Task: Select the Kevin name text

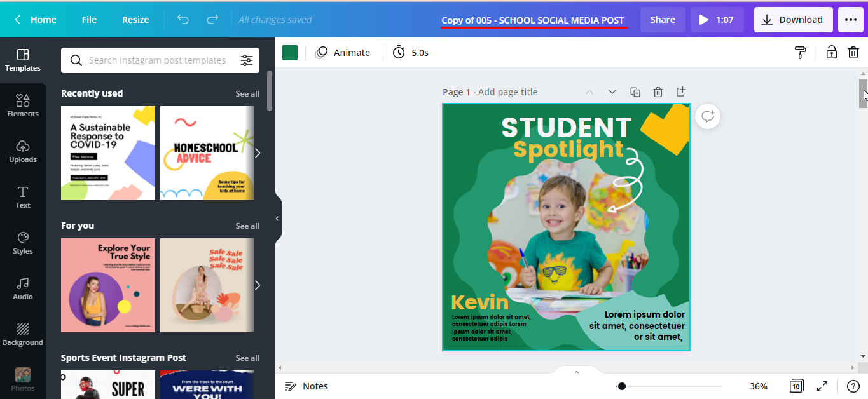Action: (x=480, y=302)
